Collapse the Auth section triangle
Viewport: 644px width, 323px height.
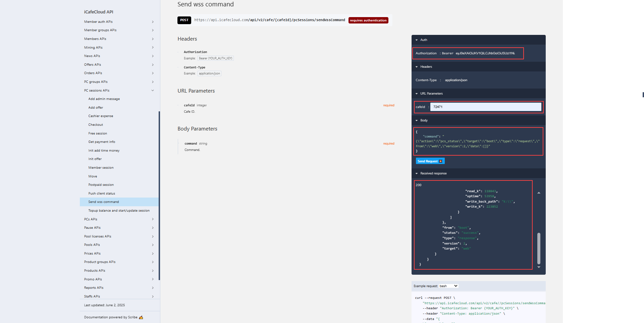(417, 40)
